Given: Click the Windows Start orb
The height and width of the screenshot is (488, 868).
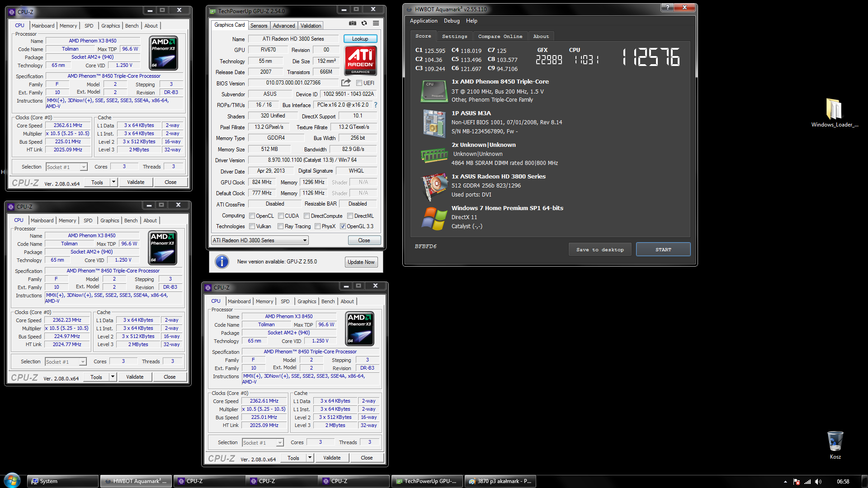Looking at the screenshot, I should (12, 481).
